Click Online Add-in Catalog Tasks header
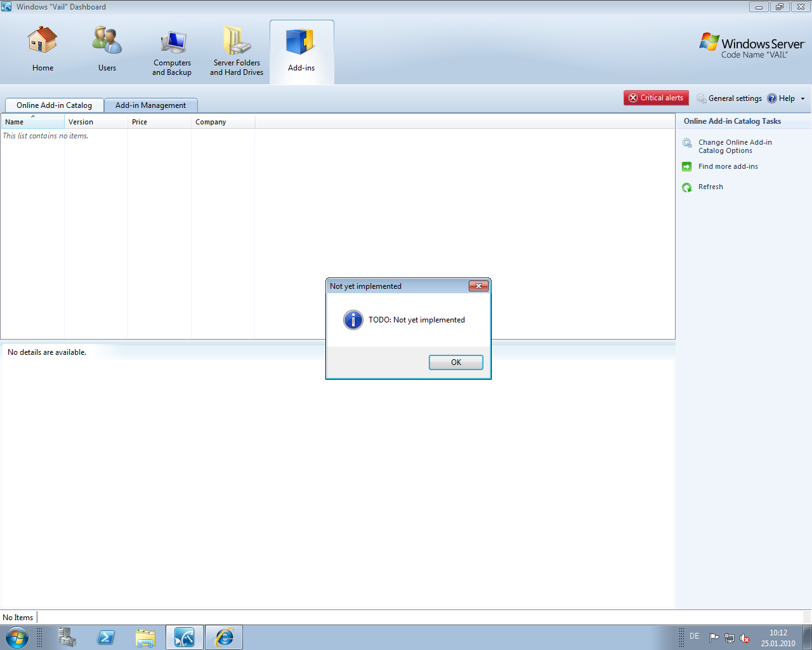Screen dimensions: 812x650 point(732,121)
